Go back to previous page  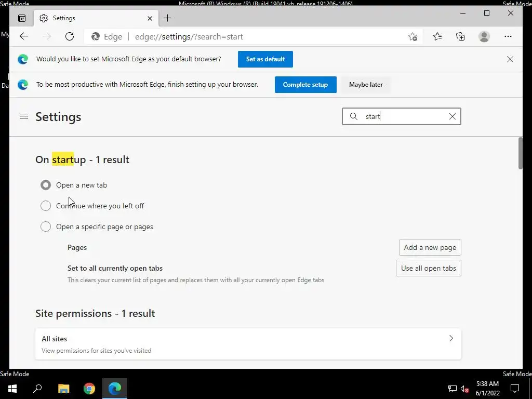tap(24, 37)
